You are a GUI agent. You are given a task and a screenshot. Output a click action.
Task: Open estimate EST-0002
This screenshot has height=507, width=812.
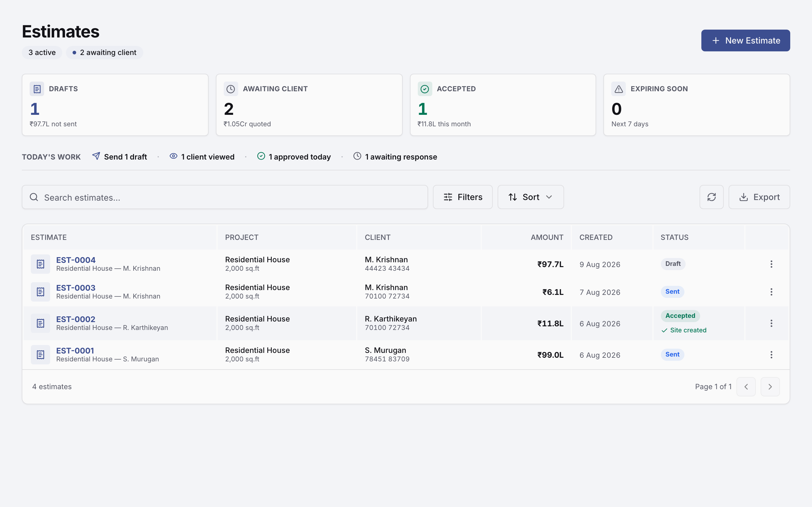(x=76, y=319)
